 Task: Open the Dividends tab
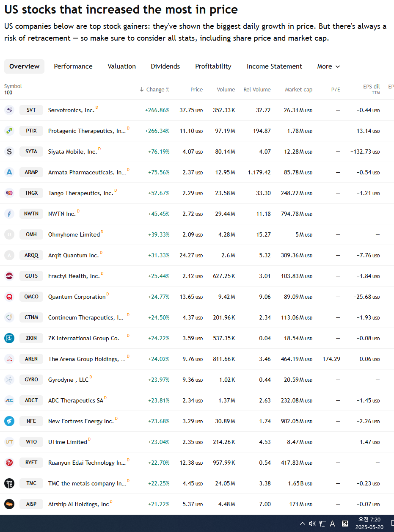(x=165, y=66)
